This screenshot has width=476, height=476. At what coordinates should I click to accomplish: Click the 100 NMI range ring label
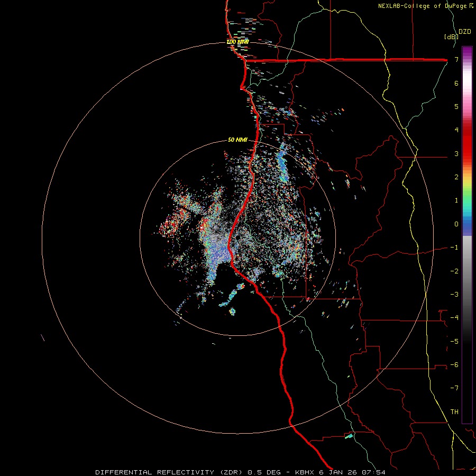coord(237,42)
